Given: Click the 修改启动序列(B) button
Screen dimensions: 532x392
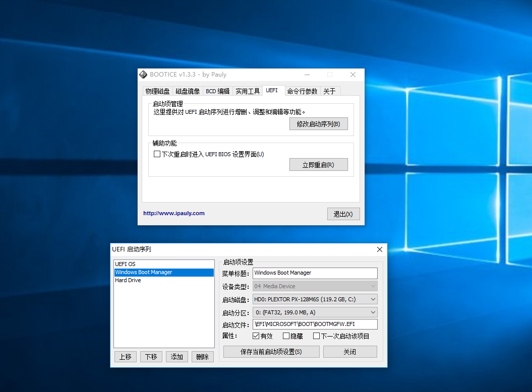Looking at the screenshot, I should coord(319,124).
